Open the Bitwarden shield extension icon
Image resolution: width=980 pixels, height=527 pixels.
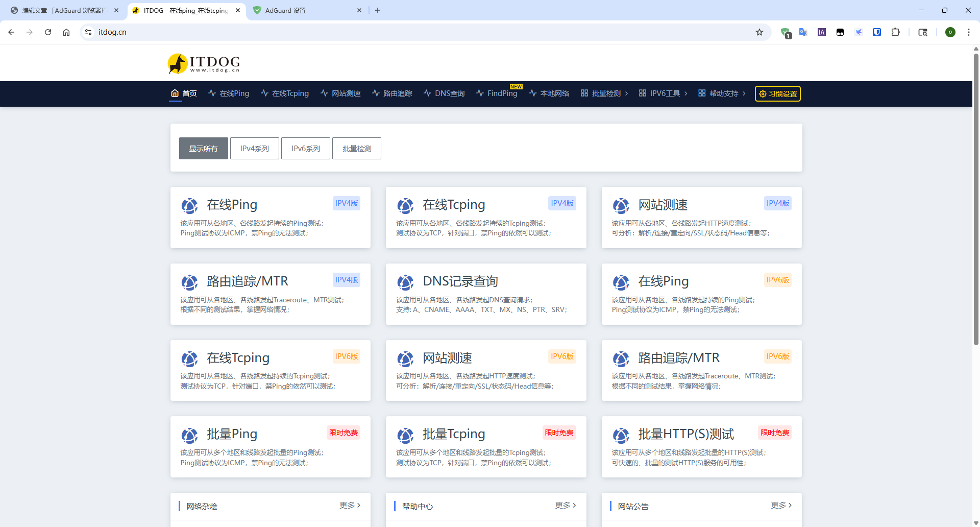pyautogui.click(x=877, y=32)
